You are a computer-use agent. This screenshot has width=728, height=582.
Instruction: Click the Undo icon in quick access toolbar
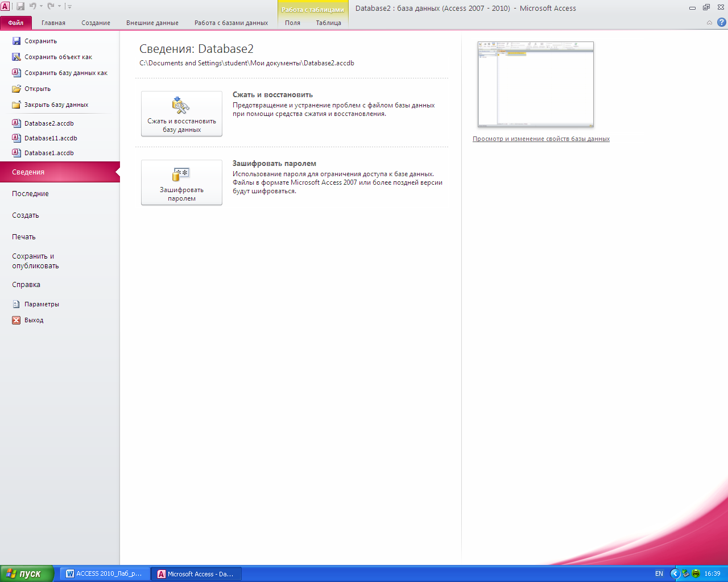click(32, 6)
